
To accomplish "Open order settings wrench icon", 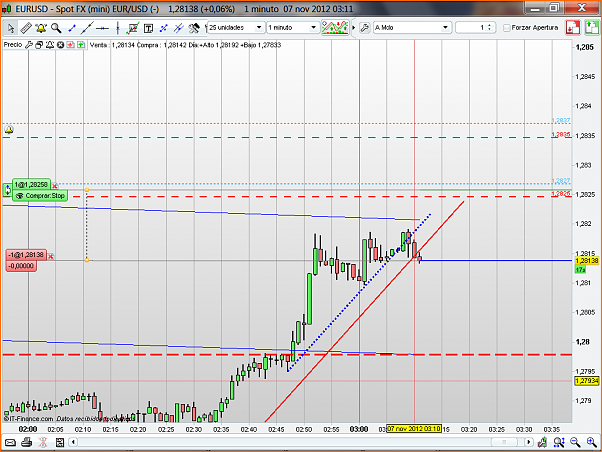I will 365,28.
